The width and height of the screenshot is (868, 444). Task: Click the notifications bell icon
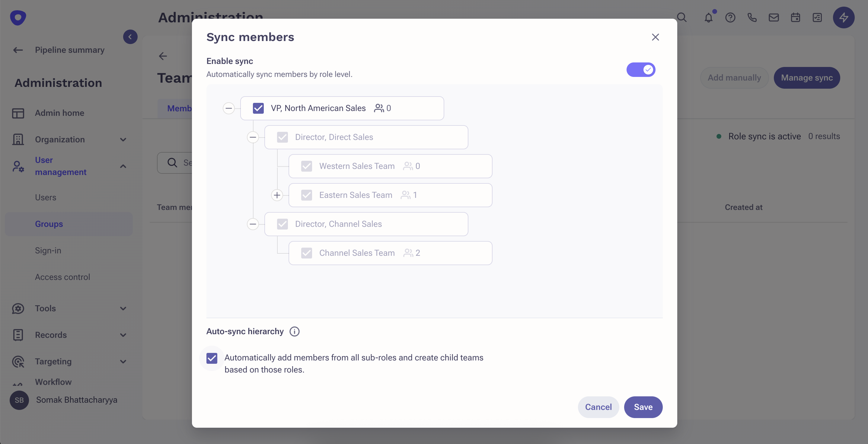point(708,17)
